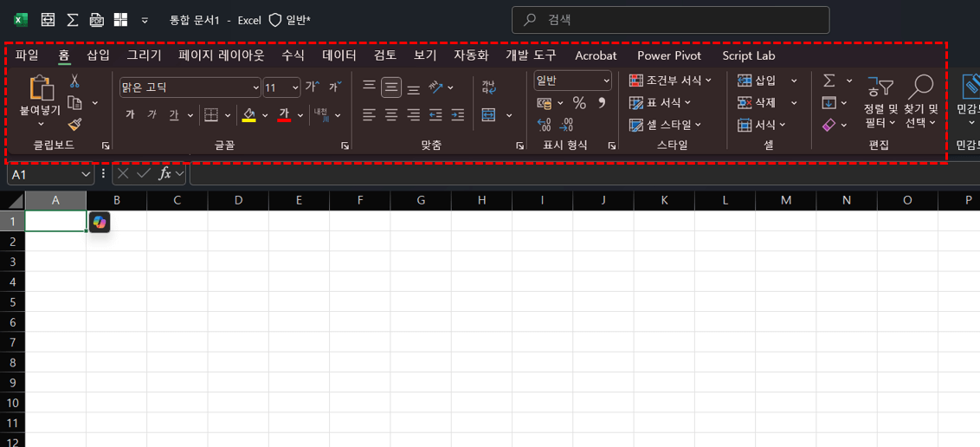Screen dimensions: 980x447
Task: Click the 검색 search box
Action: click(671, 20)
